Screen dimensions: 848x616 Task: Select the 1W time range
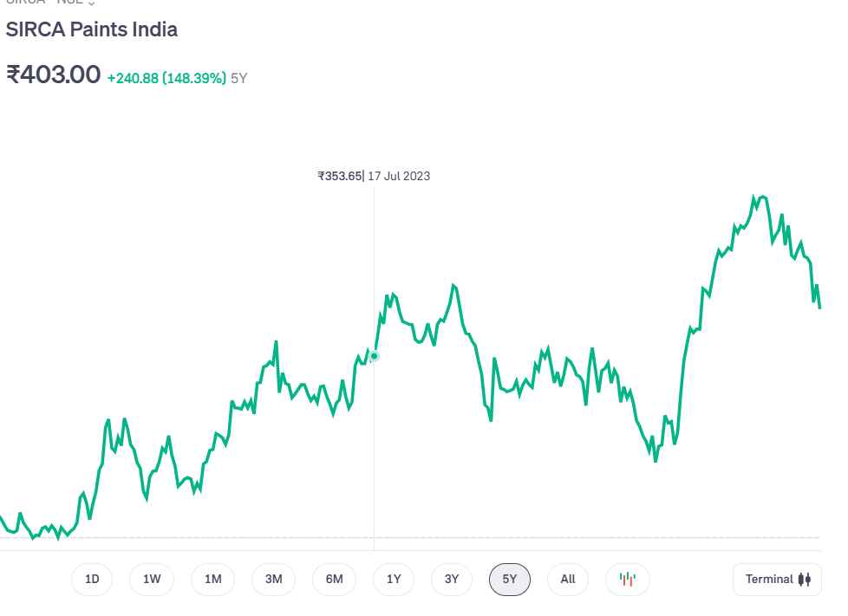[x=152, y=579]
